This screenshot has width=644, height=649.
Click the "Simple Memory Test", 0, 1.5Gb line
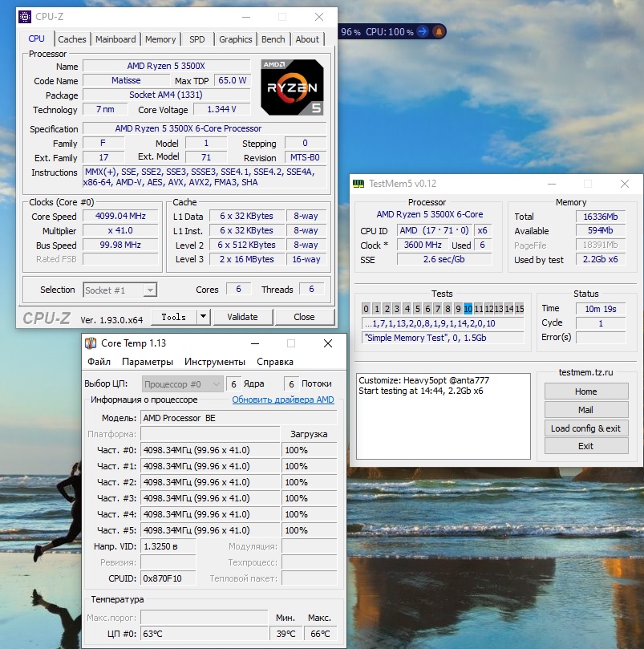point(443,338)
